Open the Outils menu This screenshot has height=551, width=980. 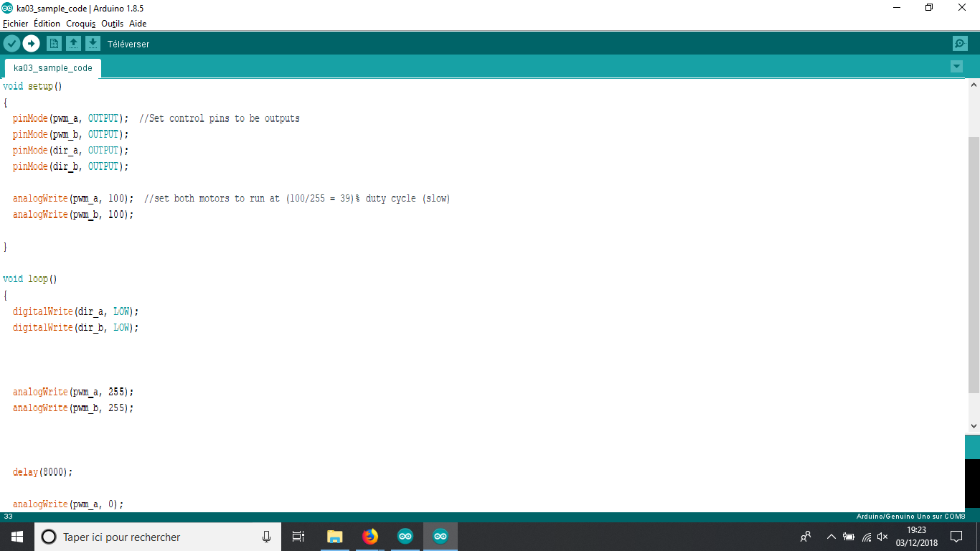click(112, 24)
